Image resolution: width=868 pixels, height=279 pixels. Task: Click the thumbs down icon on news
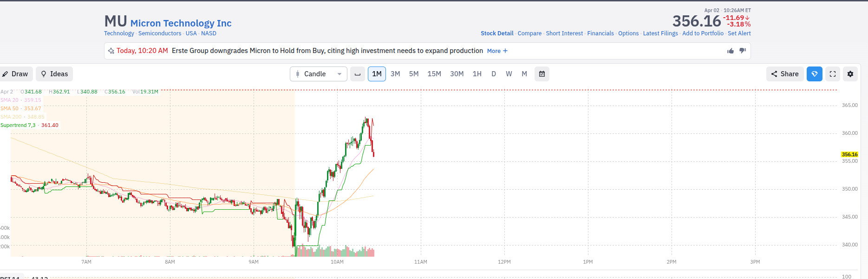pyautogui.click(x=743, y=51)
